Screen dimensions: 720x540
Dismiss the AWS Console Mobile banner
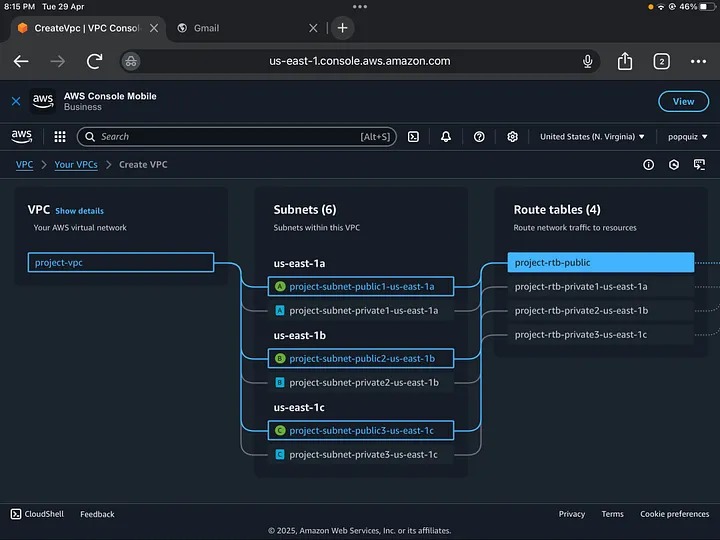[x=16, y=101]
